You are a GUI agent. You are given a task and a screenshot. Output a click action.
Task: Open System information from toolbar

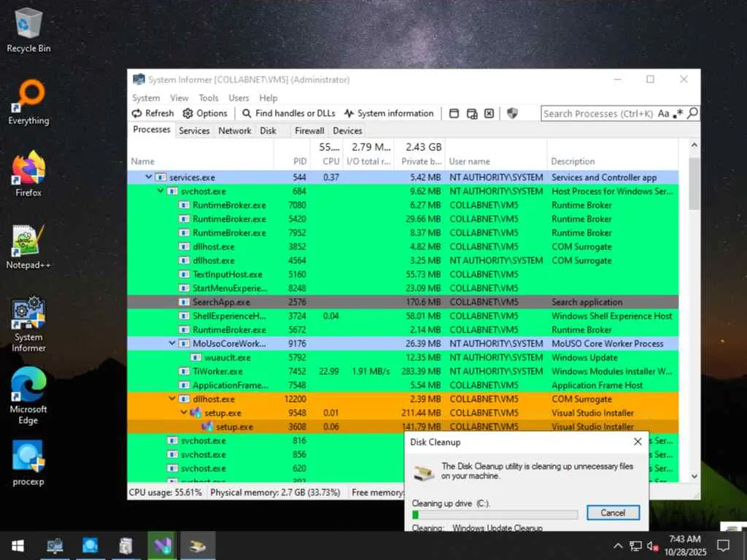pos(389,113)
